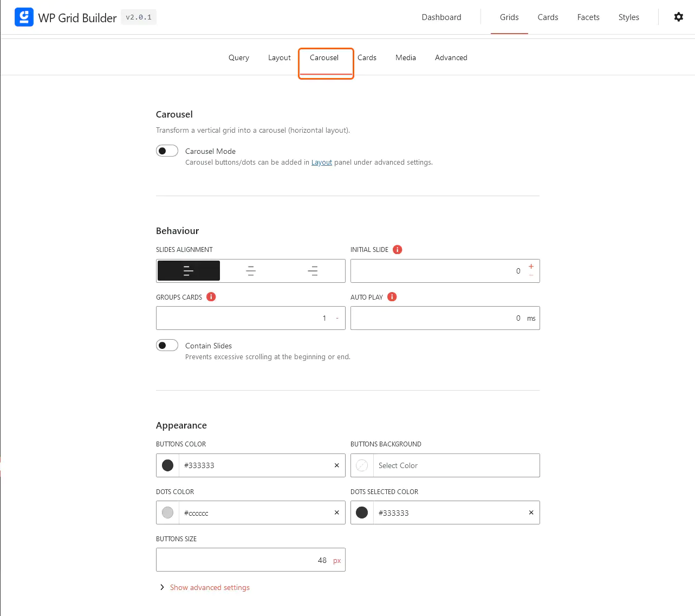695x616 pixels.
Task: Toggle the Contain Slides switch
Action: tap(167, 345)
